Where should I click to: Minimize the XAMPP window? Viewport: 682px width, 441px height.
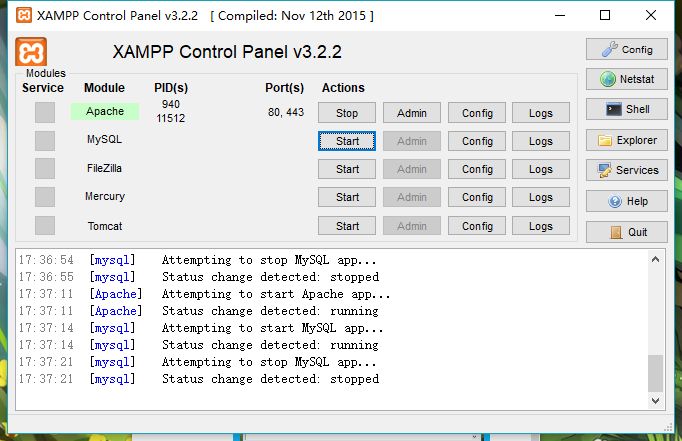coord(560,15)
